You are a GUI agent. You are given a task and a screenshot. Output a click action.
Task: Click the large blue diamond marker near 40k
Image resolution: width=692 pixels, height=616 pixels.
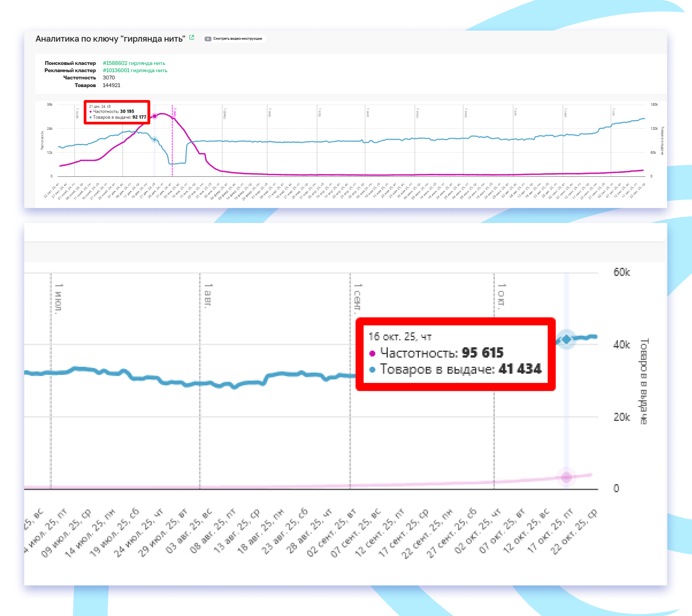[566, 339]
